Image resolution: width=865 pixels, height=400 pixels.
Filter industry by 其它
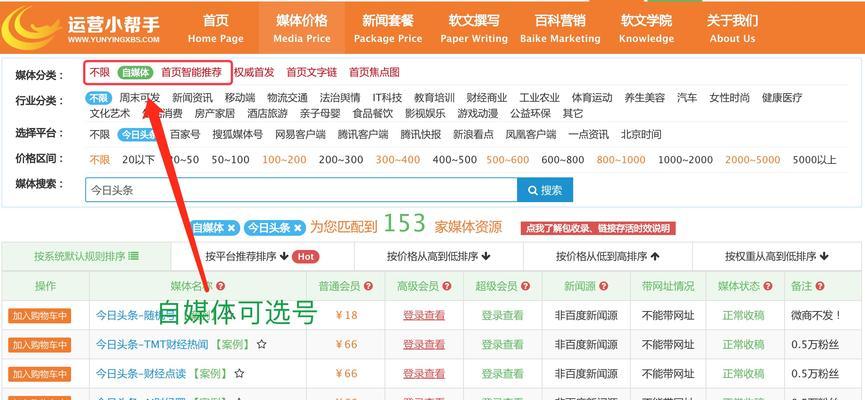pyautogui.click(x=573, y=114)
